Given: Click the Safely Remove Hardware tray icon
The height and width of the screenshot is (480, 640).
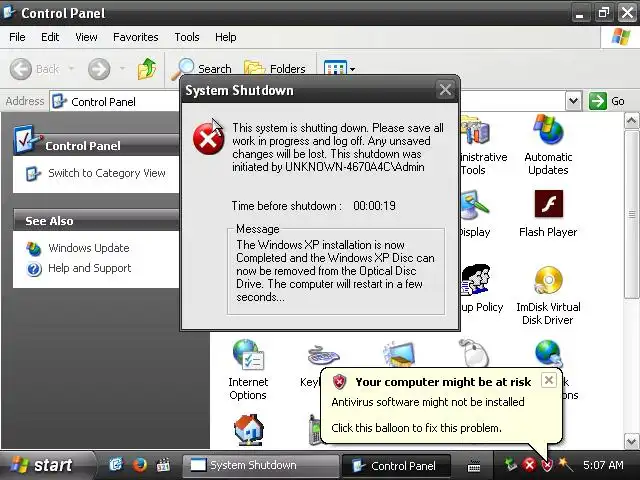Looking at the screenshot, I should [x=511, y=464].
